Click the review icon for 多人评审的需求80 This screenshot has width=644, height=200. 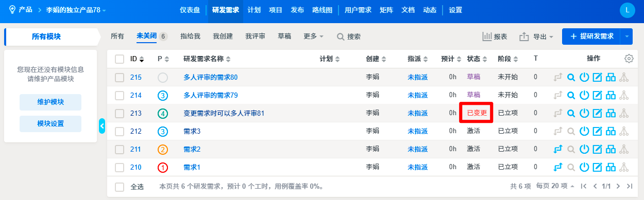tap(571, 78)
